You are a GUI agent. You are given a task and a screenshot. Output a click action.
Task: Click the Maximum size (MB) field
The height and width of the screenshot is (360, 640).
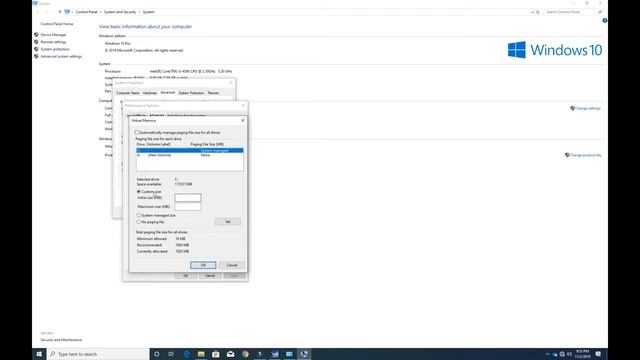[x=188, y=207]
